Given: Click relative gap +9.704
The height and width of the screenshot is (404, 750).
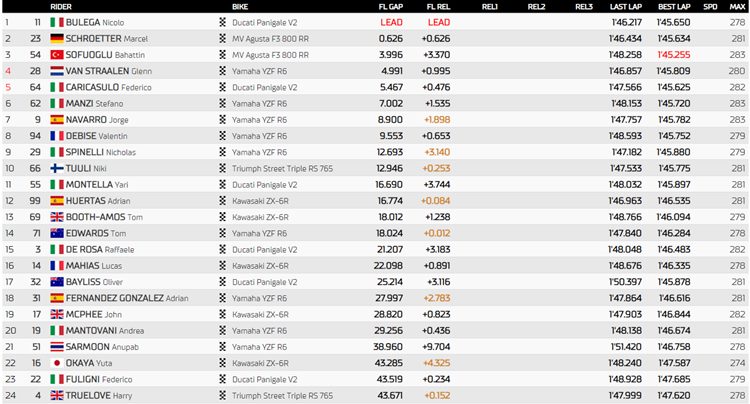Looking at the screenshot, I should click(x=437, y=347).
